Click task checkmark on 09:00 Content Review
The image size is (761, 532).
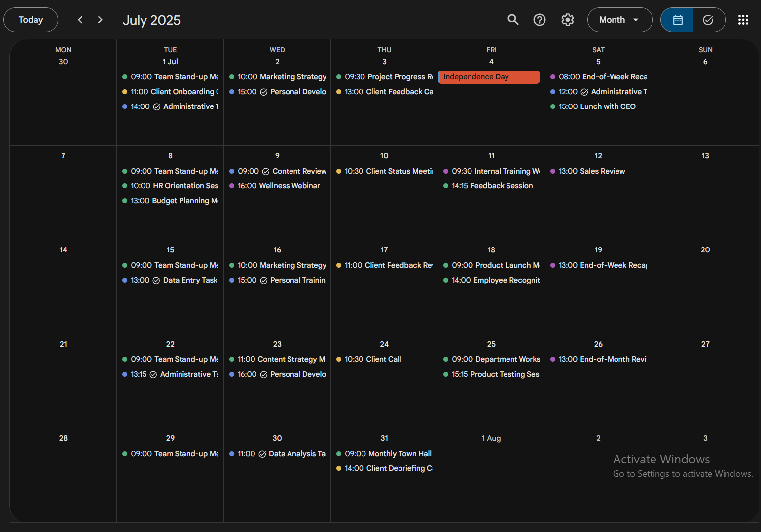pyautogui.click(x=266, y=172)
